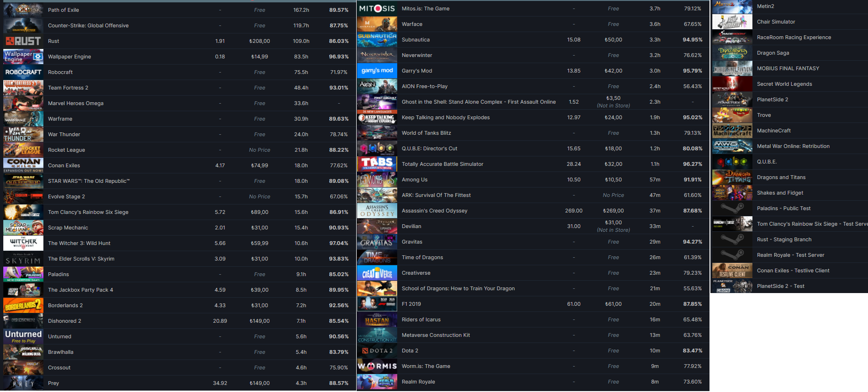Screen dimensions: 868x392
Task: Open the Conan Exiles thumbnail
Action: [23, 165]
